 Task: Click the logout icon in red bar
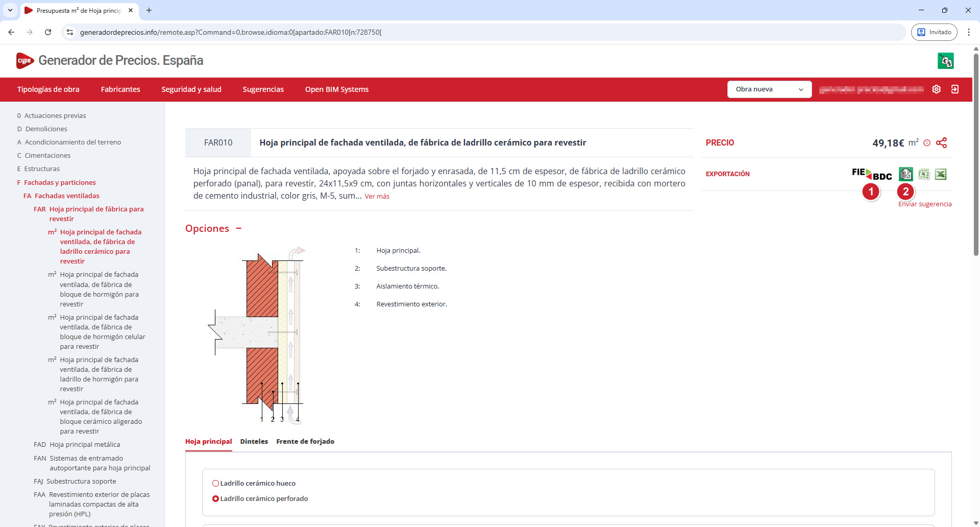pyautogui.click(x=954, y=89)
